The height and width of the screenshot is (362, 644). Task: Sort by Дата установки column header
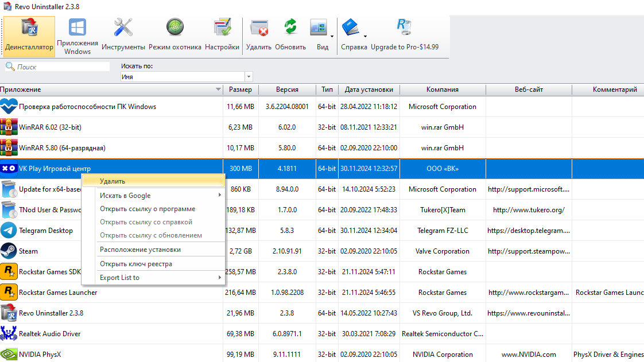[x=369, y=89]
